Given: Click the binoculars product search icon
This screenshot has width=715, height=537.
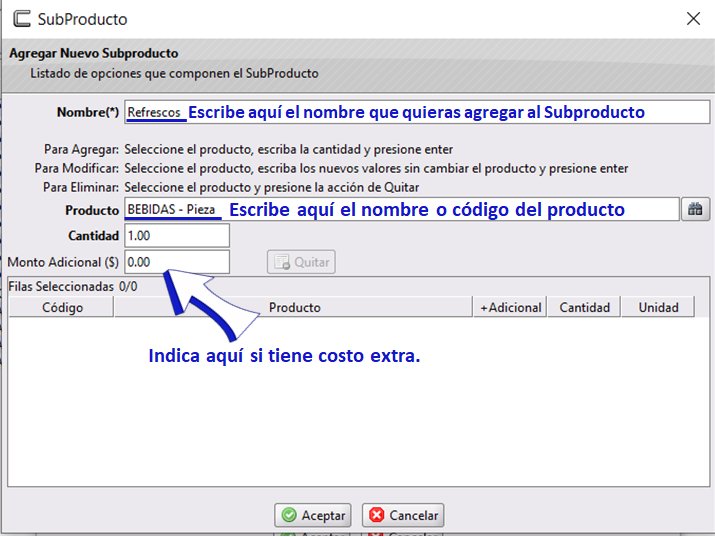Looking at the screenshot, I should click(x=695, y=209).
